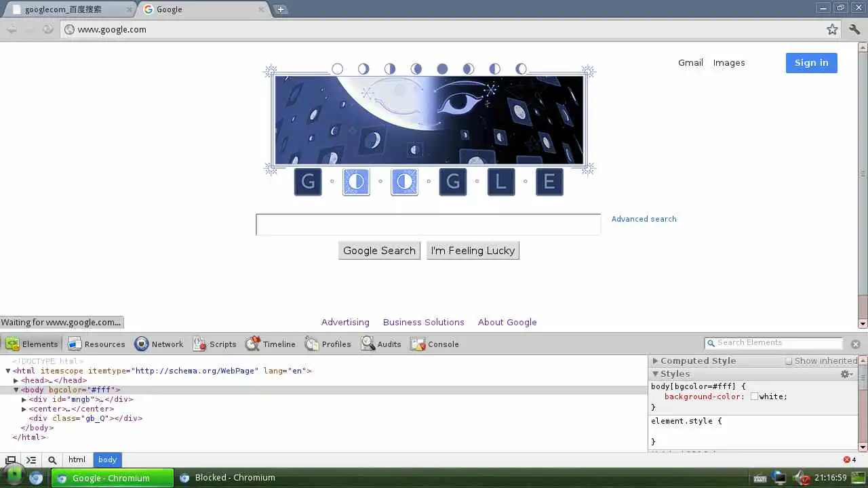Open the Elements panel in DevTools

coord(32,344)
